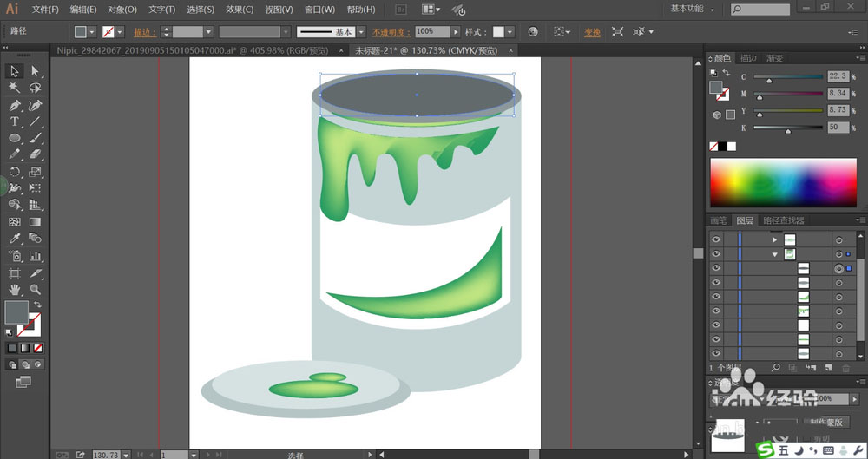The width and height of the screenshot is (868, 459).
Task: Switch to the 路径查找器 panel tab
Action: coord(784,220)
